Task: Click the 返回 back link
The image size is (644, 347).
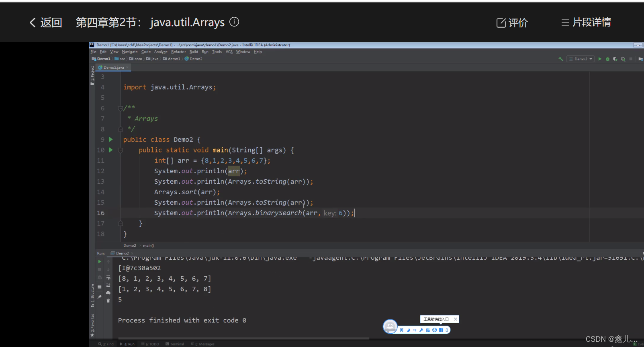Action: pos(46,23)
